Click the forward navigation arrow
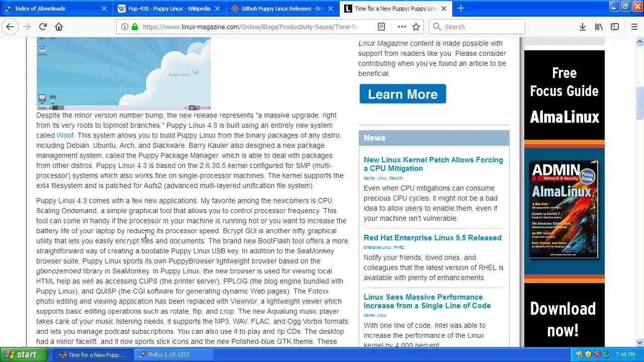 pyautogui.click(x=27, y=27)
